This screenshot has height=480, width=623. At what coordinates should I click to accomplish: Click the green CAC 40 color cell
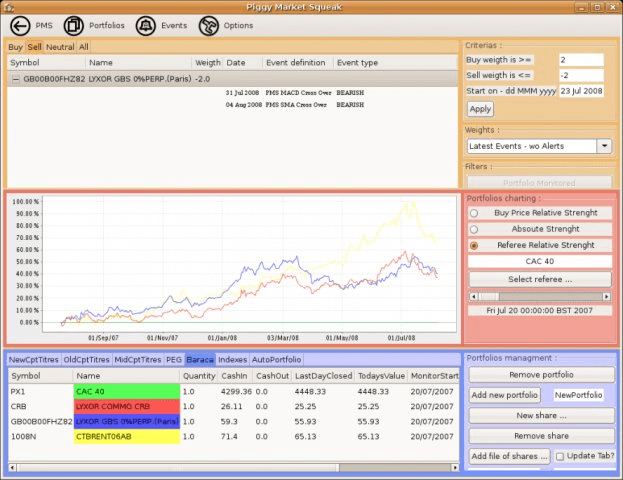pyautogui.click(x=127, y=392)
